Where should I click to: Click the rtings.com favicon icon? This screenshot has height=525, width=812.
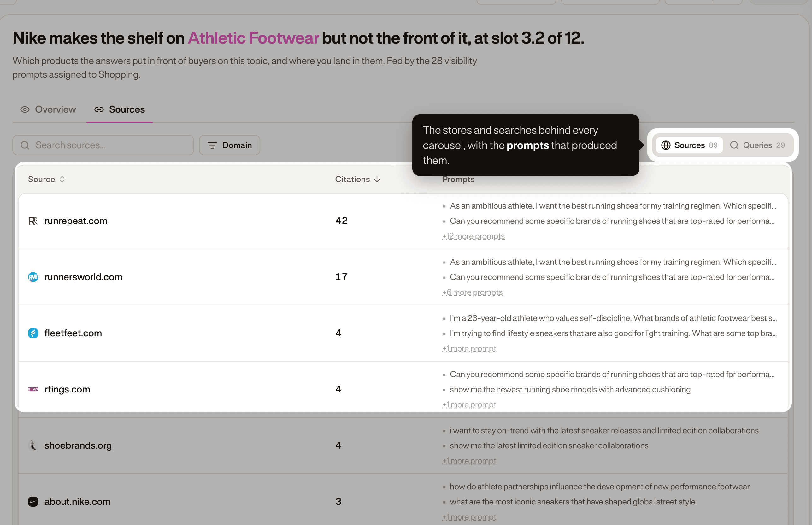point(33,389)
